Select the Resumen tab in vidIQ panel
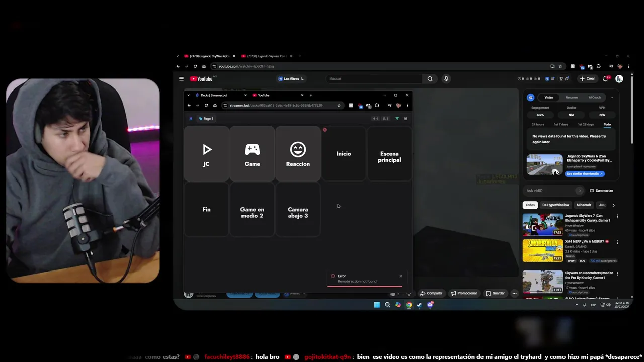The height and width of the screenshot is (362, 644). point(572,98)
